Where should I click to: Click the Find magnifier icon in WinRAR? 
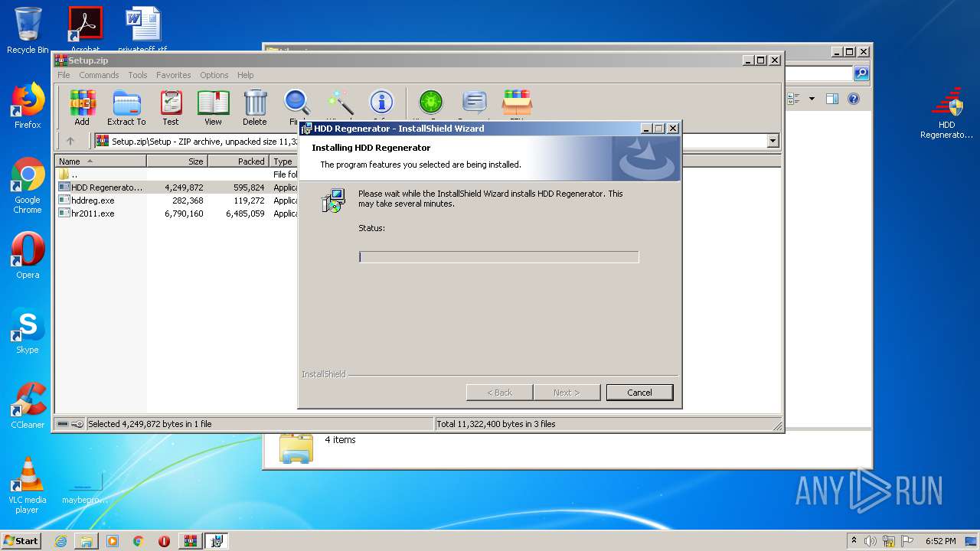click(x=296, y=103)
